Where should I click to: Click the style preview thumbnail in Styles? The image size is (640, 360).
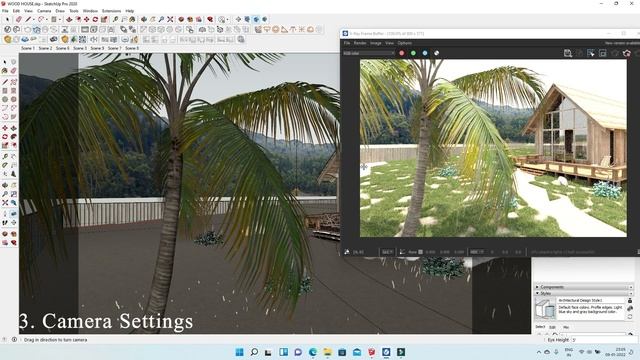[x=545, y=308]
